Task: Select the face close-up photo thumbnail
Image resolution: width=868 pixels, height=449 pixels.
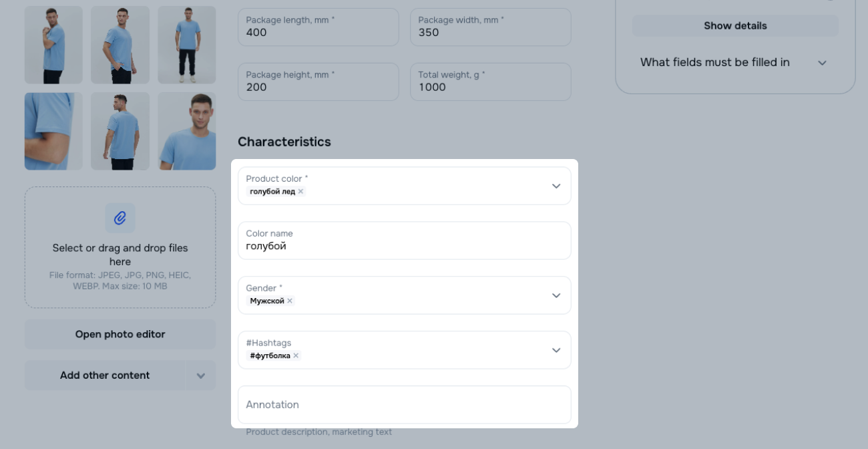Action: click(x=187, y=131)
